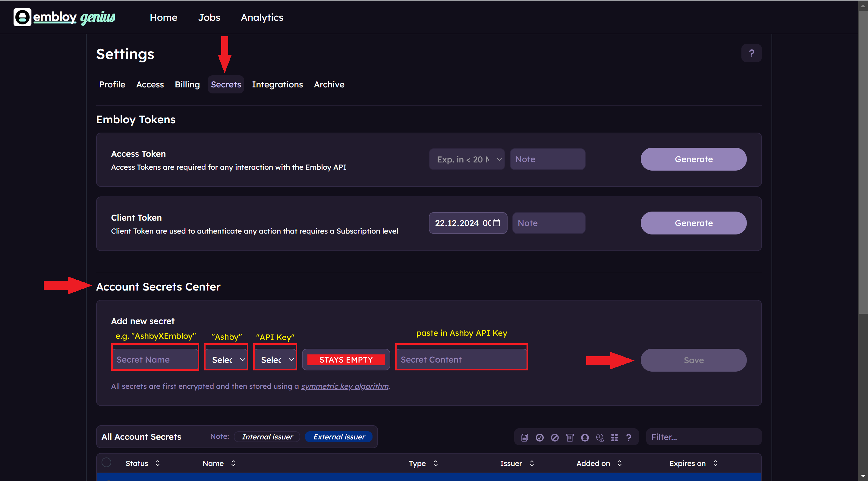Open the secret type Select dropdown
The width and height of the screenshot is (868, 481).
pyautogui.click(x=275, y=360)
